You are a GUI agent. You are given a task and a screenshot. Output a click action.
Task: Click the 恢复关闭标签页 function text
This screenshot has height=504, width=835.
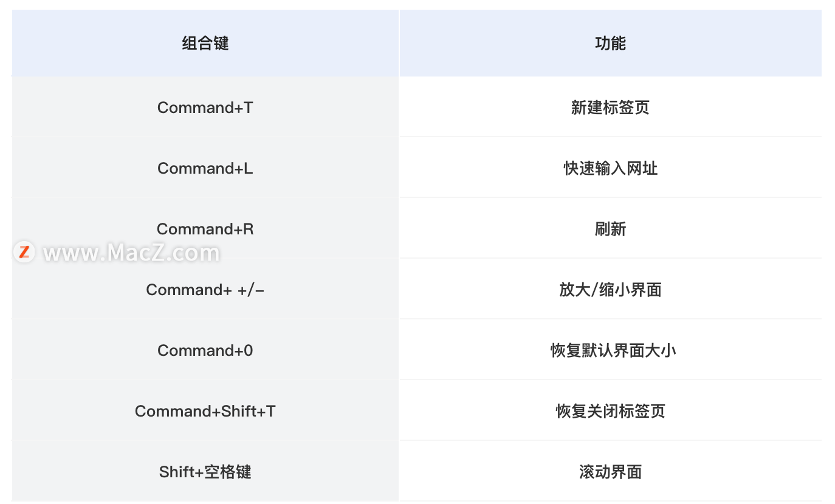(610, 411)
